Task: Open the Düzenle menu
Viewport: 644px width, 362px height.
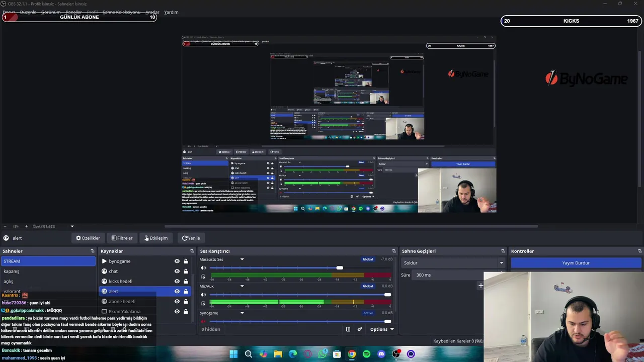Action: click(28, 12)
